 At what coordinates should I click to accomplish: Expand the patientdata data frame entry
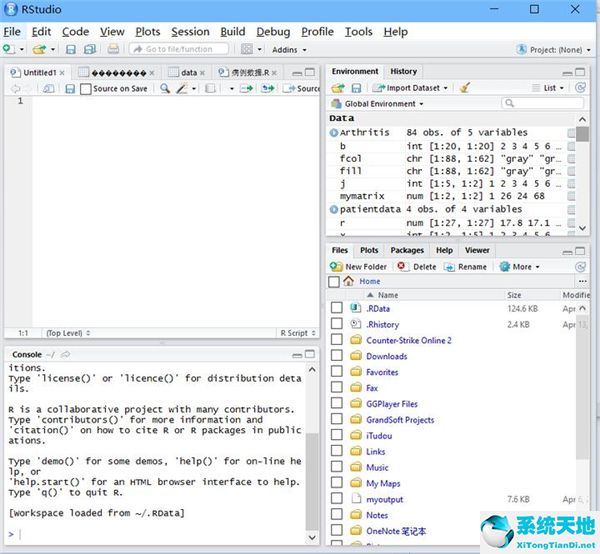tap(334, 209)
